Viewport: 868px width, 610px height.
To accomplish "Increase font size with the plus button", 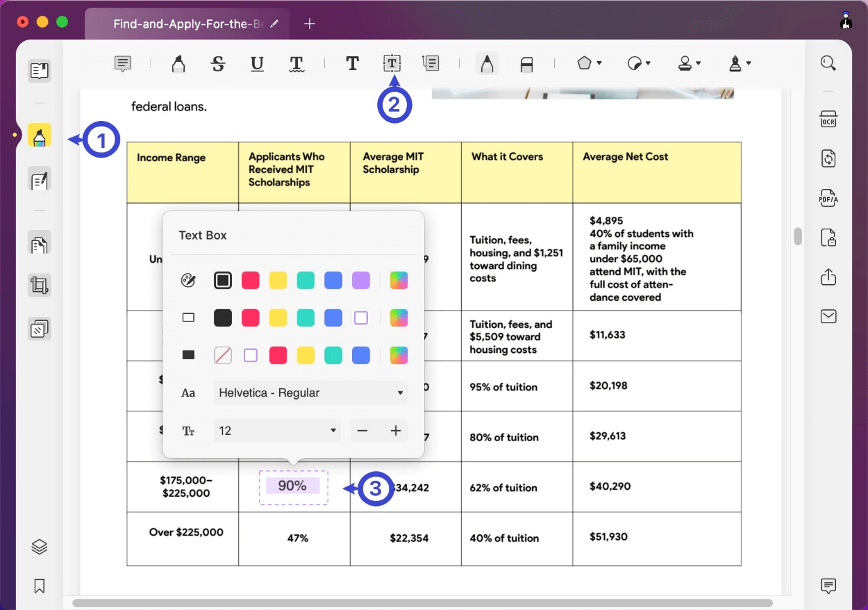I will point(396,430).
